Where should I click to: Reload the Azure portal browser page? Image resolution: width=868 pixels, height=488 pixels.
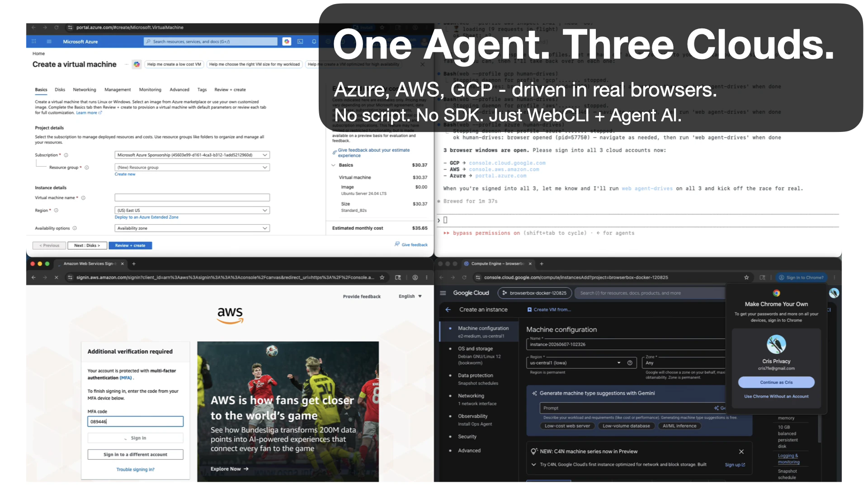pos(57,28)
